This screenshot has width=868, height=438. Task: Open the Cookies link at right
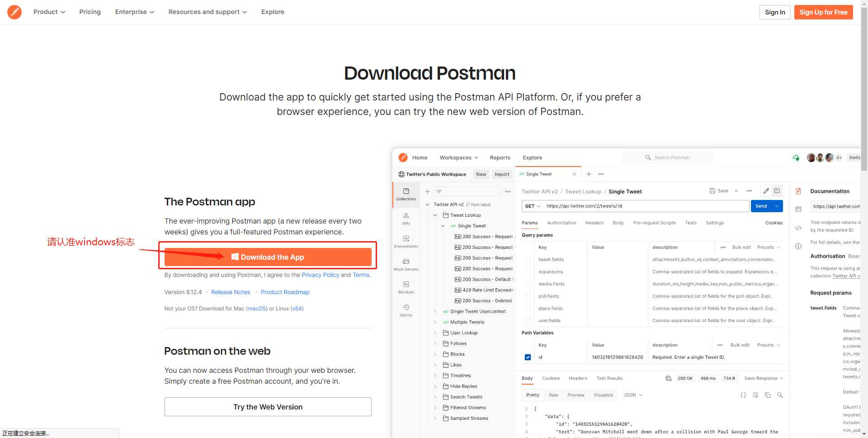coord(774,223)
